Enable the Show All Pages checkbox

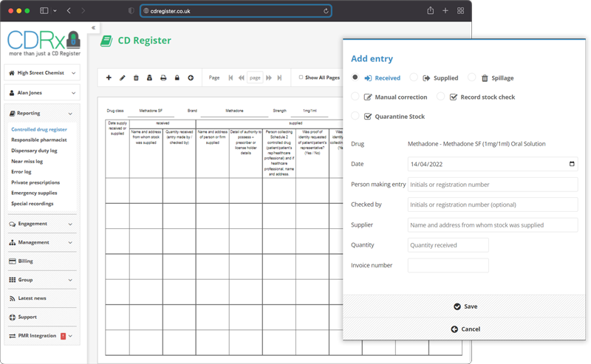pyautogui.click(x=301, y=78)
